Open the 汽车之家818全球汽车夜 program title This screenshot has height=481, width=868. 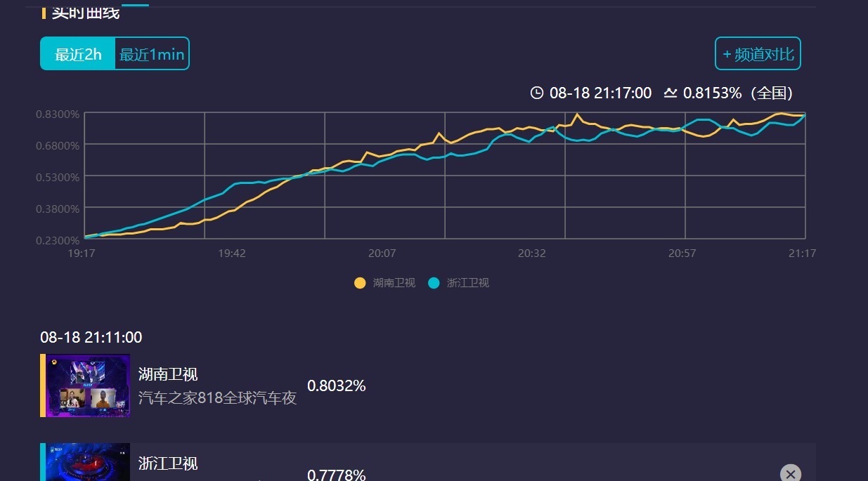(x=216, y=397)
